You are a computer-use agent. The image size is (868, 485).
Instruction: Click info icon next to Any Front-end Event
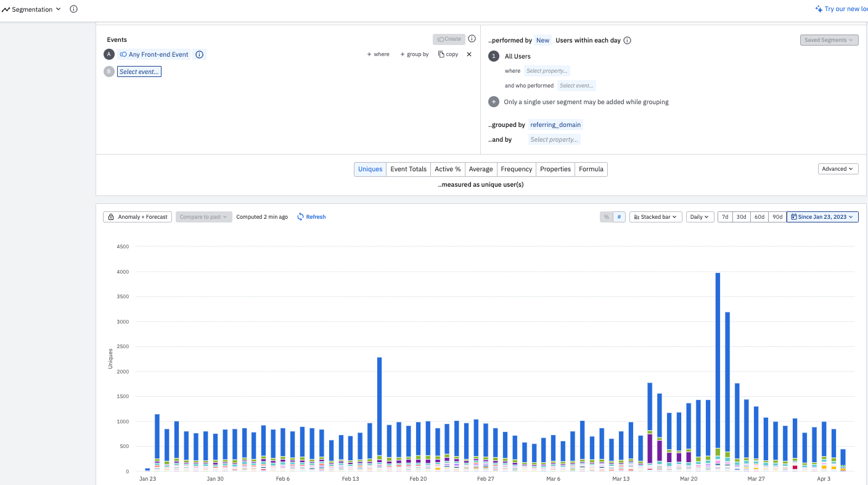coord(199,54)
